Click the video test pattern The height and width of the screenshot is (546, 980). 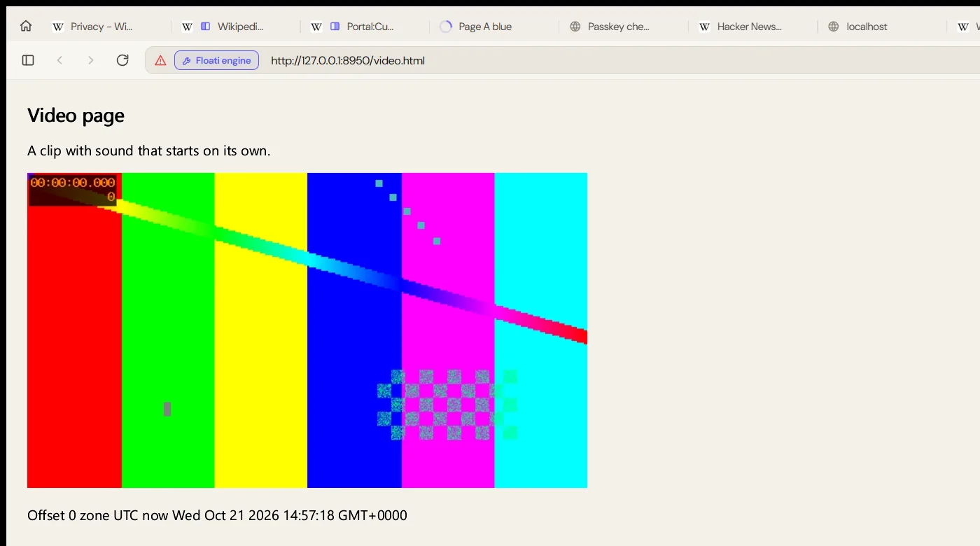coord(307,330)
